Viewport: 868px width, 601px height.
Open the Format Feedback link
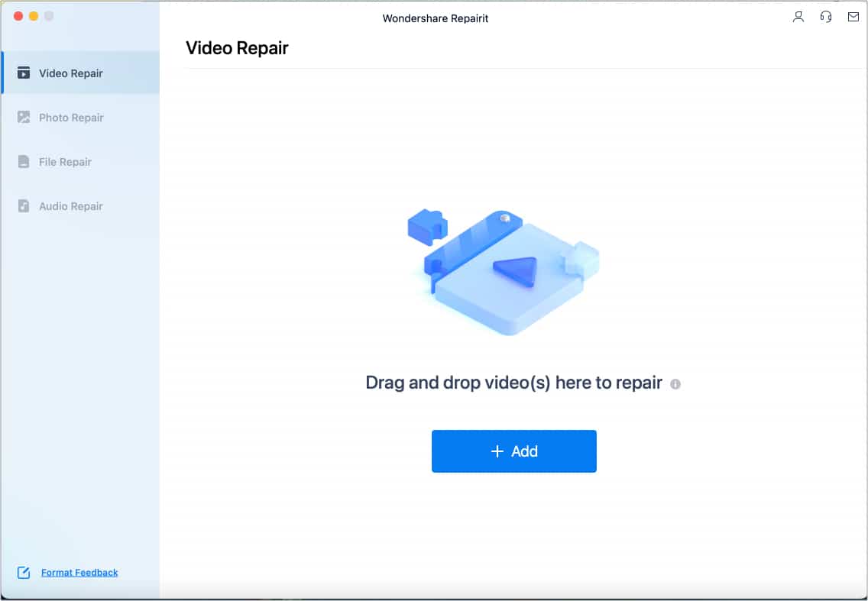(79, 572)
